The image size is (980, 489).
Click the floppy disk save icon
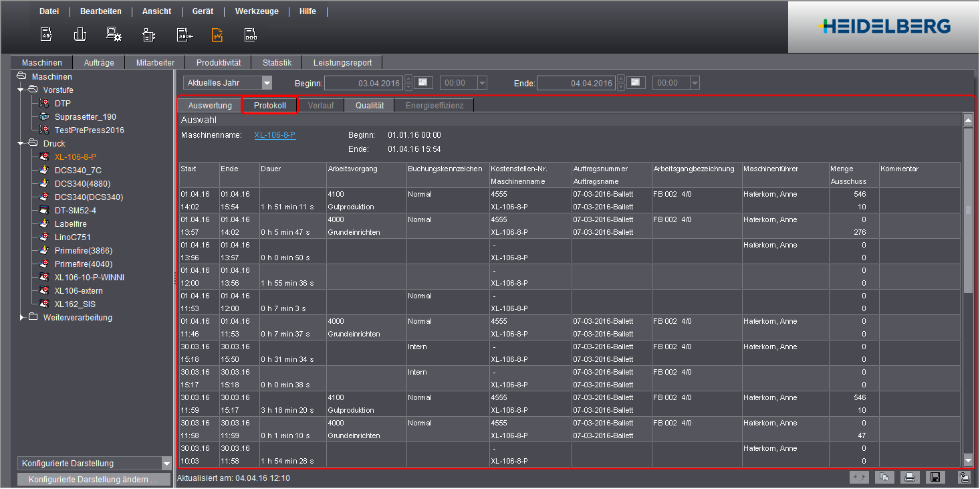935,477
